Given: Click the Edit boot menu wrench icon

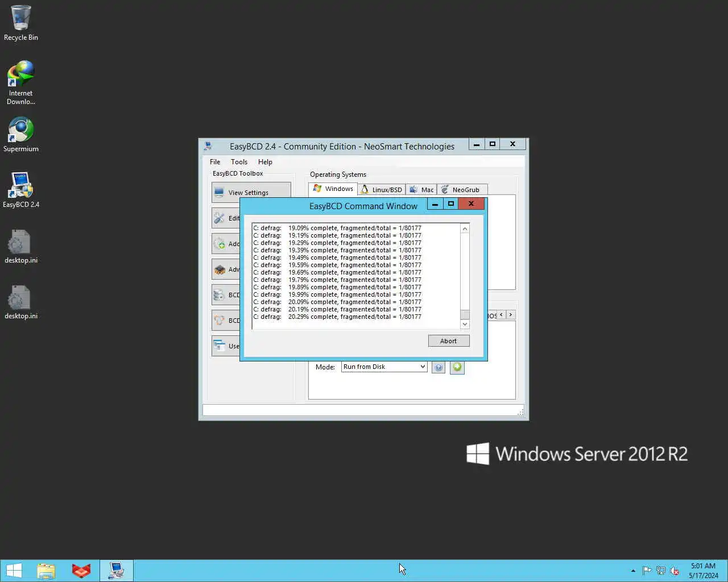Looking at the screenshot, I should point(219,218).
